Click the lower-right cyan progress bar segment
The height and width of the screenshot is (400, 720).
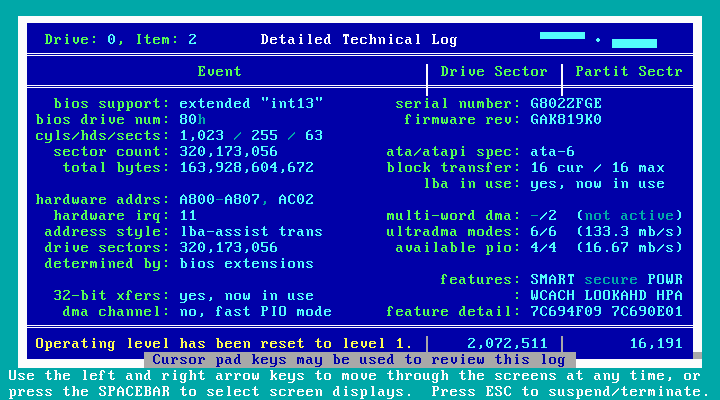pos(634,44)
